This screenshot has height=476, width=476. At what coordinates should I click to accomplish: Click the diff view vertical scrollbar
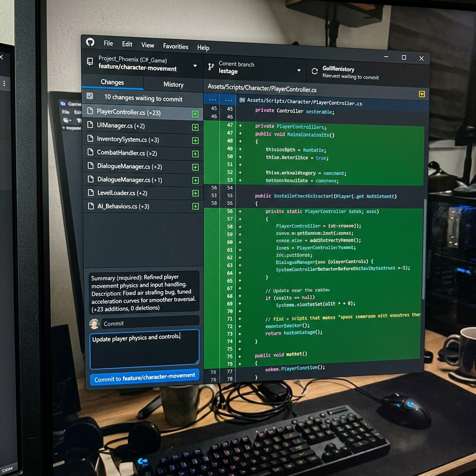(x=425, y=249)
